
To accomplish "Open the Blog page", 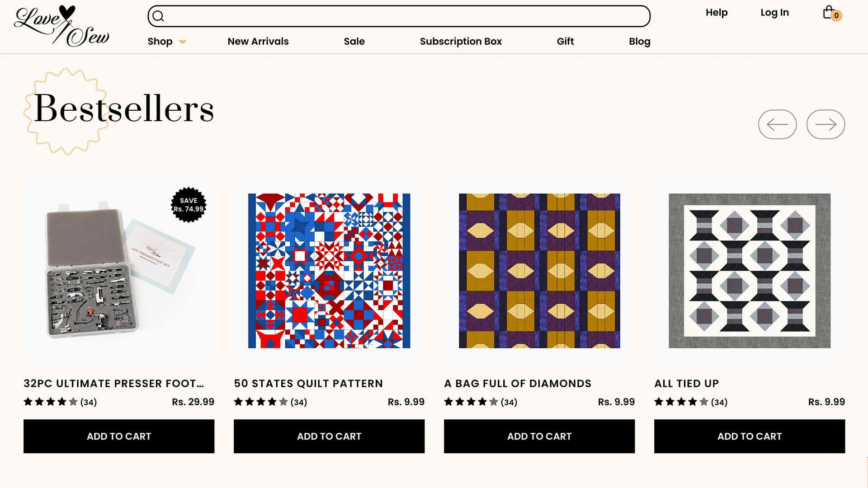I will click(639, 42).
